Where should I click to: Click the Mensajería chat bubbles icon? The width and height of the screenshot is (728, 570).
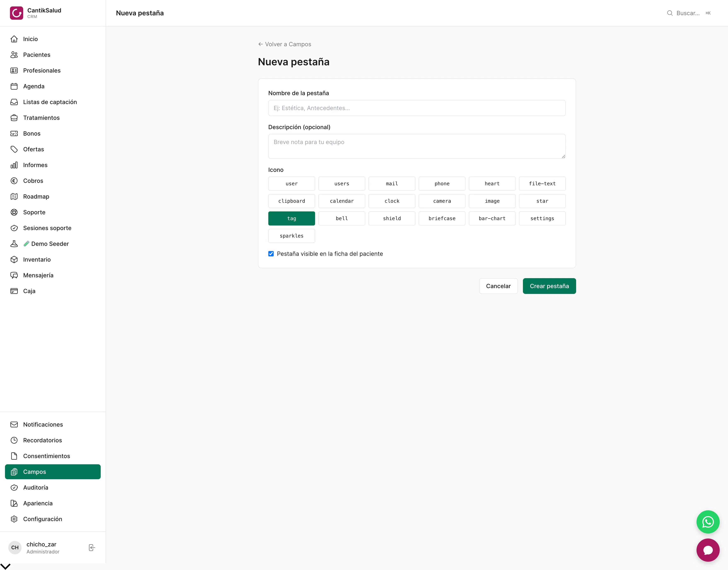point(14,275)
